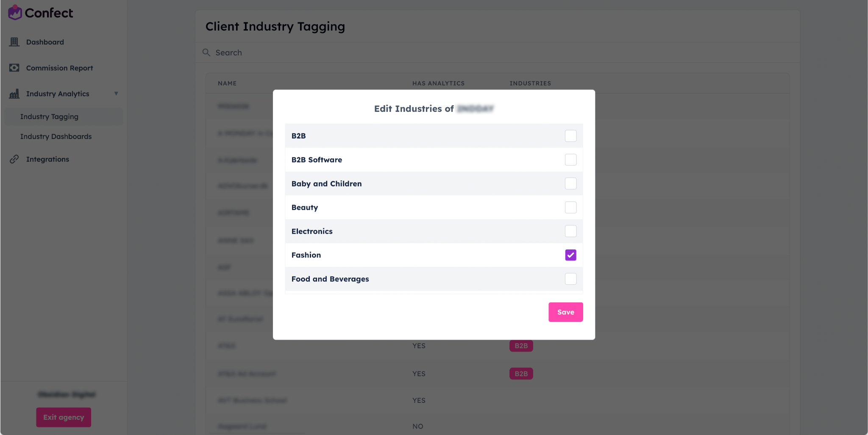The image size is (868, 435).
Task: Click the Exit agency button
Action: pyautogui.click(x=64, y=417)
